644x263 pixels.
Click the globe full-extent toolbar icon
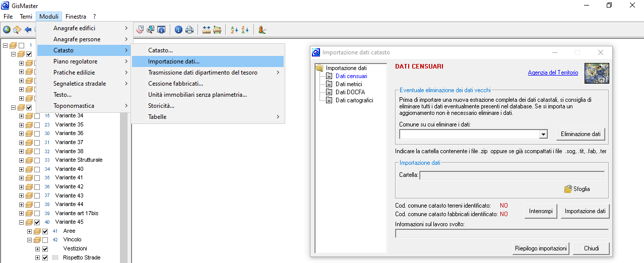coord(7,30)
